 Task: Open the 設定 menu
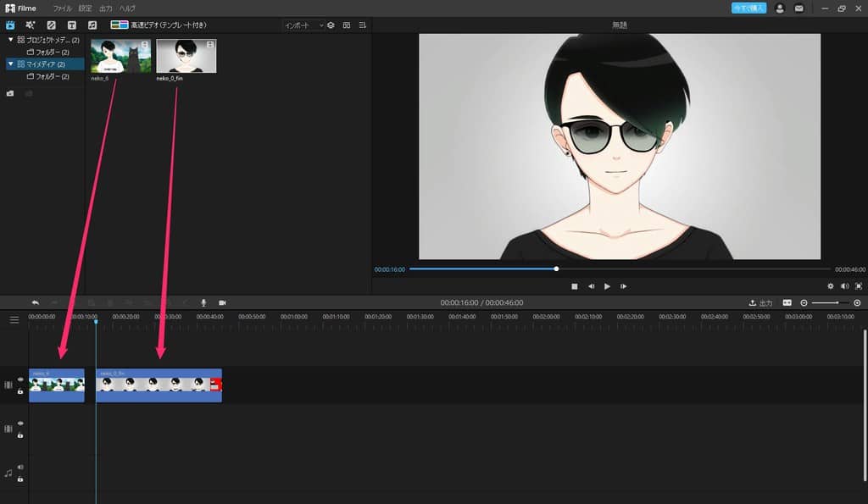click(x=85, y=8)
